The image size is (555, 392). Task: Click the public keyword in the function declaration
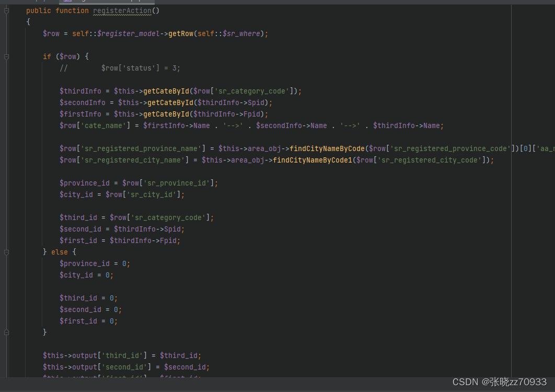coord(39,11)
